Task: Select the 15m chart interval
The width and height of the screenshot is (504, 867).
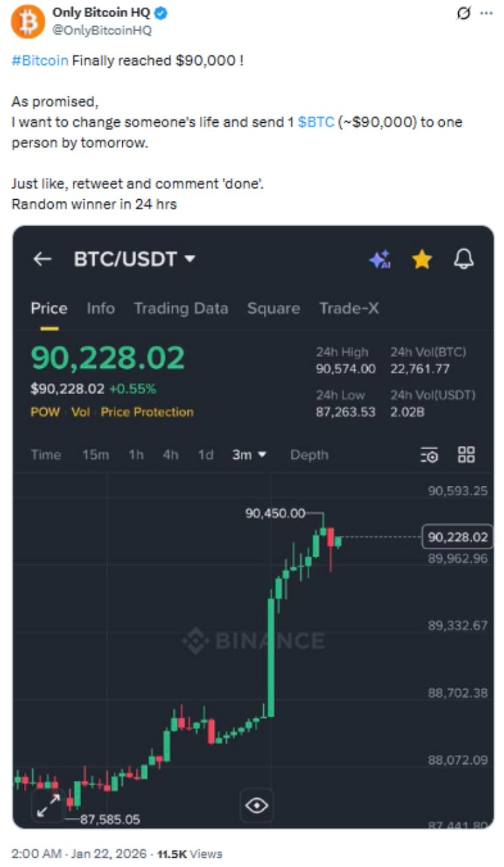Action: (95, 455)
